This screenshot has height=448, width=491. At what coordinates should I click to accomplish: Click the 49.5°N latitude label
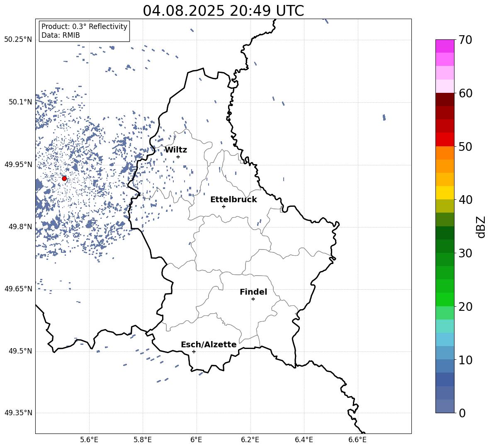pyautogui.click(x=20, y=351)
